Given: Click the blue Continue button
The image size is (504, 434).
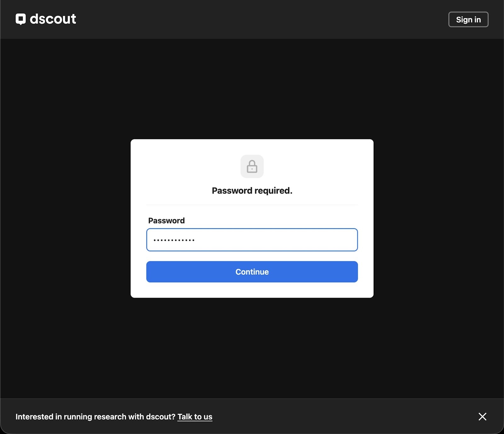Looking at the screenshot, I should (x=252, y=272).
